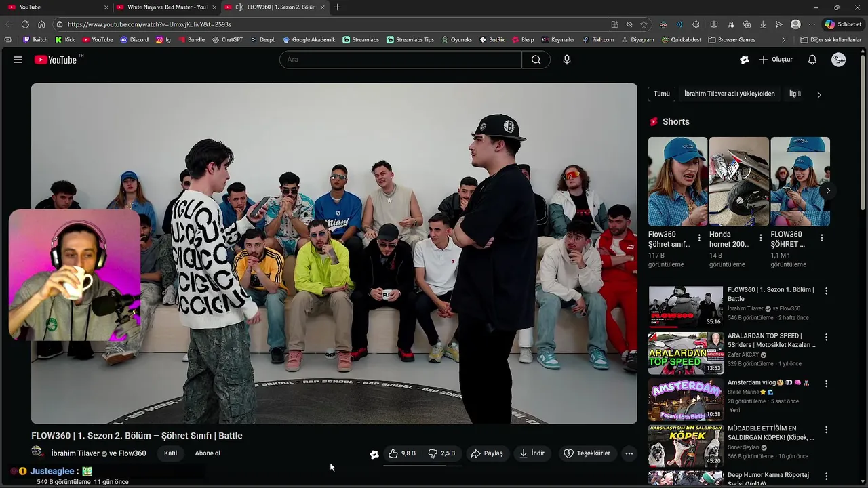Mute the FLOW360 tab speaker icon

point(239,7)
